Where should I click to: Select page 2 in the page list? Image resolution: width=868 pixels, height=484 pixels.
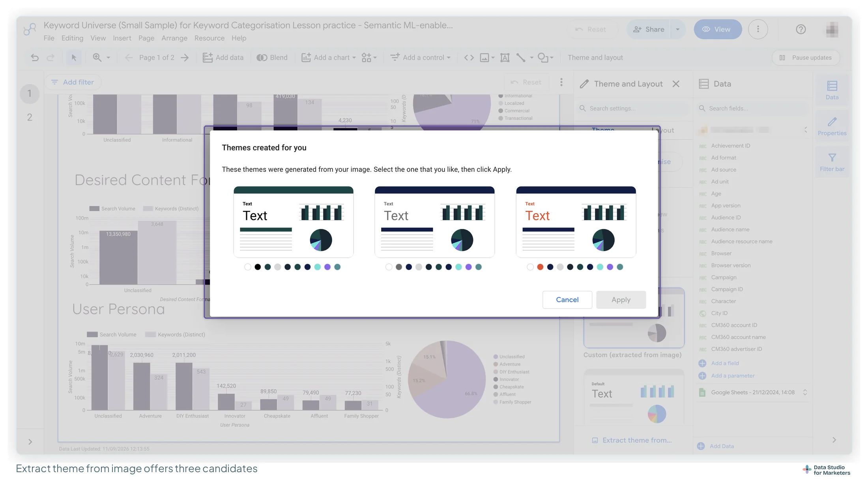(30, 117)
